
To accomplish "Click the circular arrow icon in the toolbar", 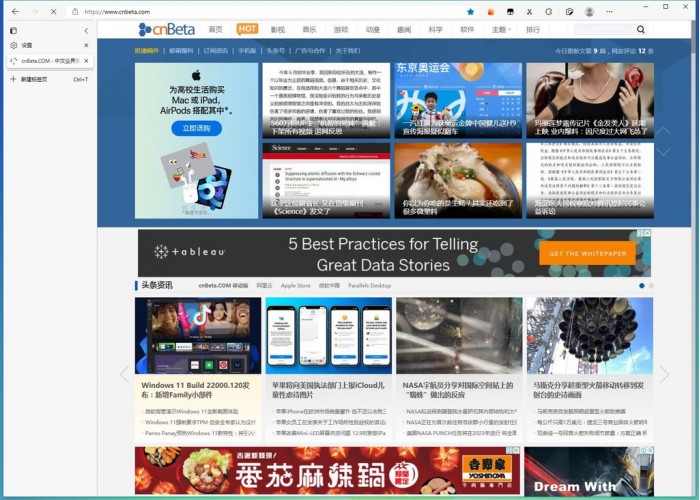I will pos(549,12).
